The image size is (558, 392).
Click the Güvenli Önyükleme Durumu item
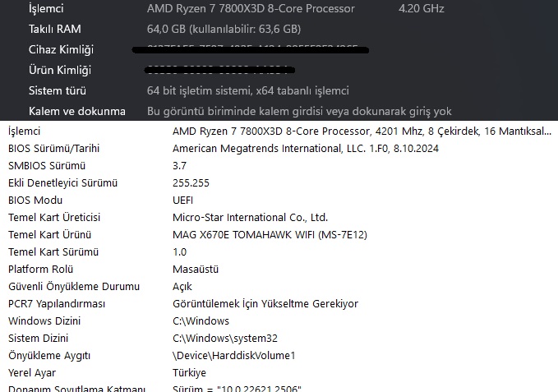coord(74,287)
